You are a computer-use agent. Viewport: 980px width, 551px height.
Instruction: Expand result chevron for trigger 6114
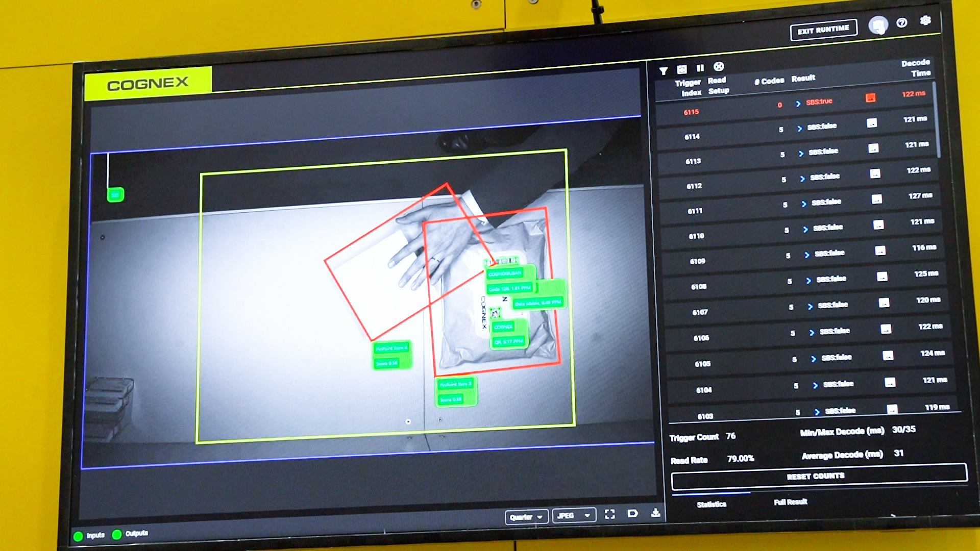click(x=800, y=129)
